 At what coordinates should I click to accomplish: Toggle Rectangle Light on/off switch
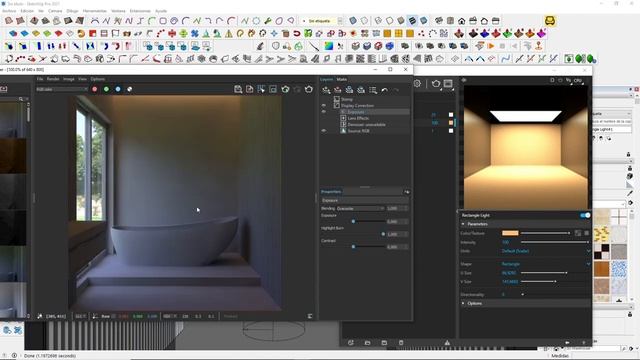585,215
